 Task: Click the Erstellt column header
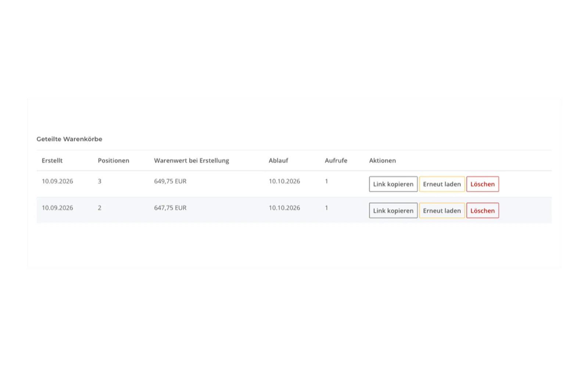point(52,160)
